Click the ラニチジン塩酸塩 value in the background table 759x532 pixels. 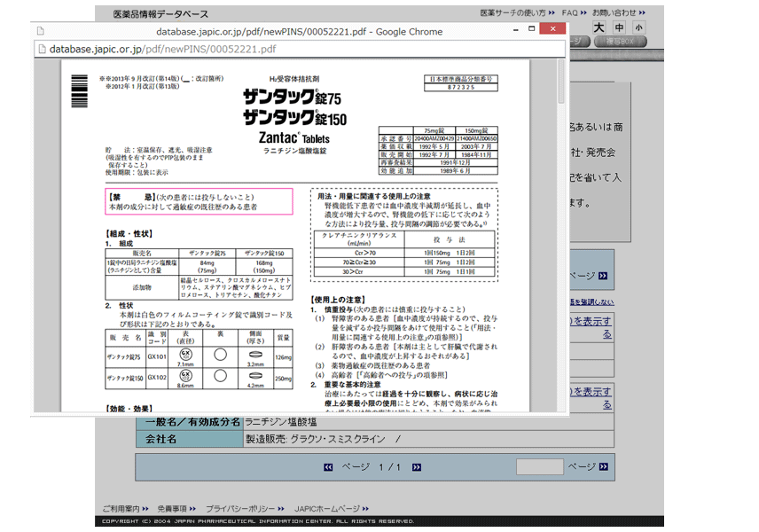pos(281,422)
